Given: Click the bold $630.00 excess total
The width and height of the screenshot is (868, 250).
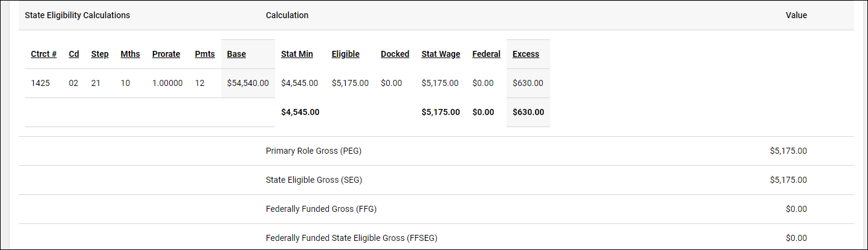Looking at the screenshot, I should pos(528,112).
